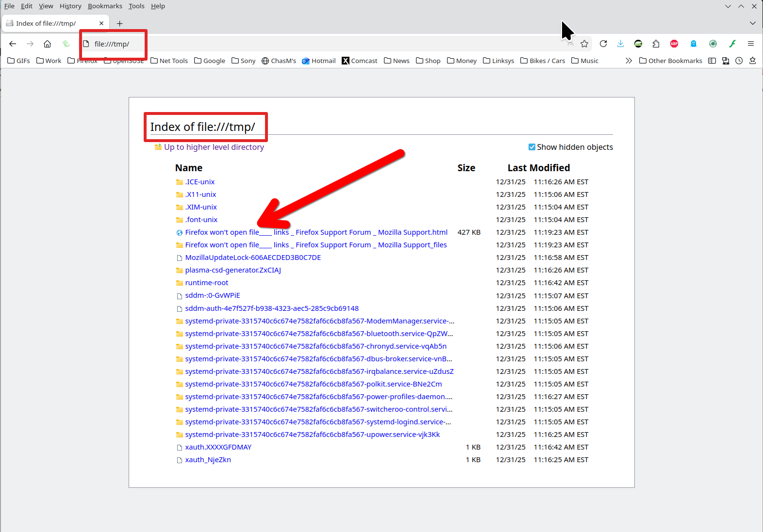Open a new tab with plus button

point(119,23)
